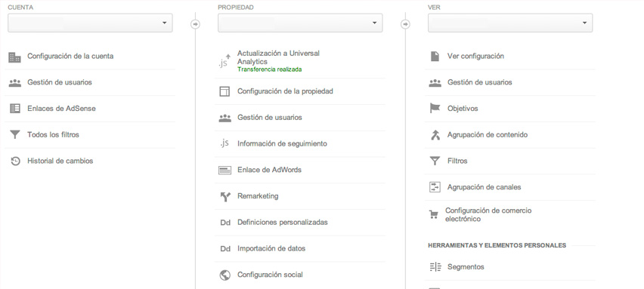The height and width of the screenshot is (289, 644).
Task: Open Agrupación de canales
Action: pos(484,187)
